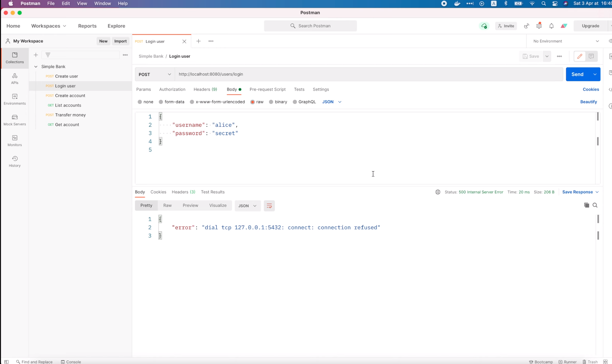Click the Beautify link
Viewport: 612px width, 364px height.
(589, 102)
